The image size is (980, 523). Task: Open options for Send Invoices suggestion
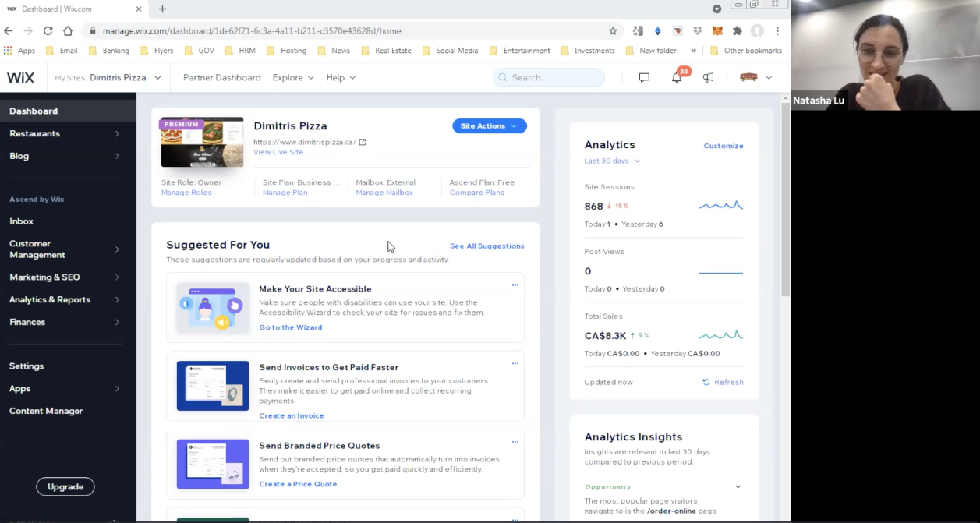[x=515, y=363]
